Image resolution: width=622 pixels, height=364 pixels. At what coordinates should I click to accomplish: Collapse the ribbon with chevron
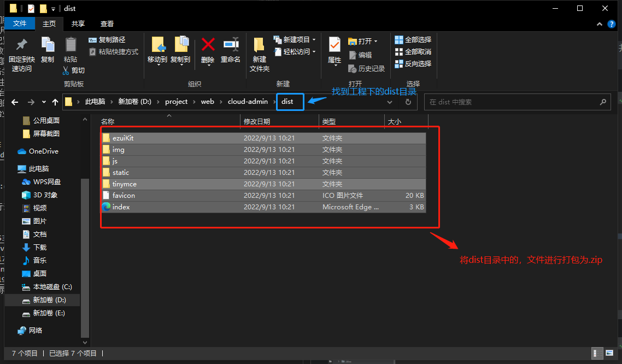click(600, 24)
